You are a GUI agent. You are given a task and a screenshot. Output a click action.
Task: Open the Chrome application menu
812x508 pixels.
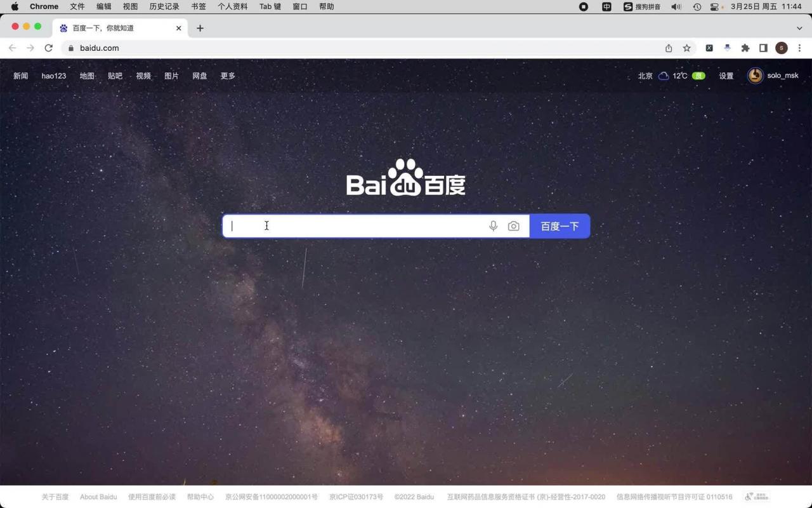pos(44,6)
